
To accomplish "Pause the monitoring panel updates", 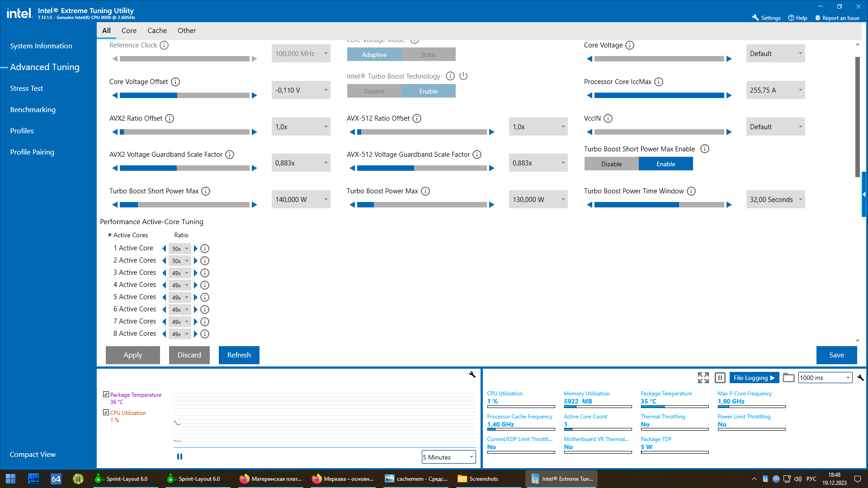I will coord(720,378).
